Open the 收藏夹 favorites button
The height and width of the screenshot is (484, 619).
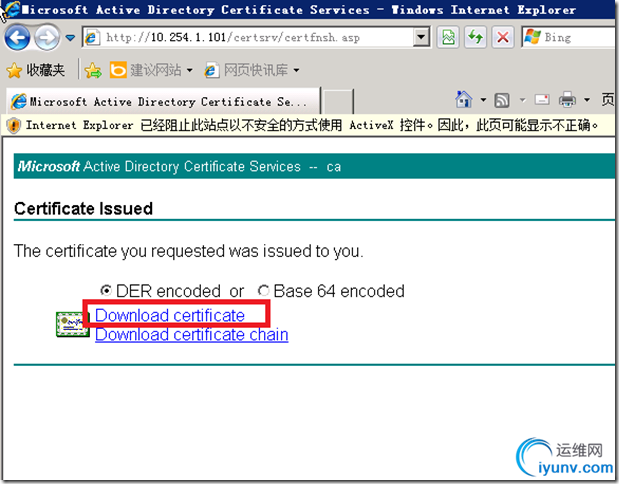coord(36,70)
